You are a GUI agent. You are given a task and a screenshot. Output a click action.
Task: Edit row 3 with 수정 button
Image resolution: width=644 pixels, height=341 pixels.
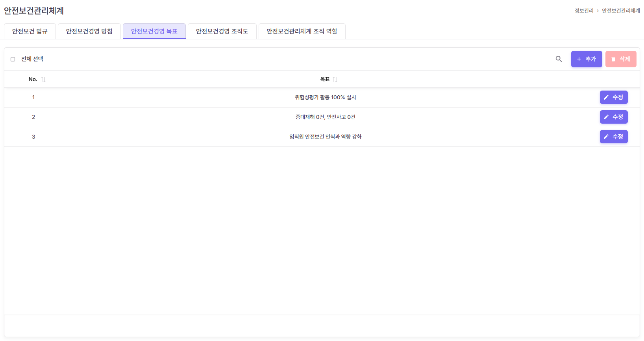coord(613,137)
